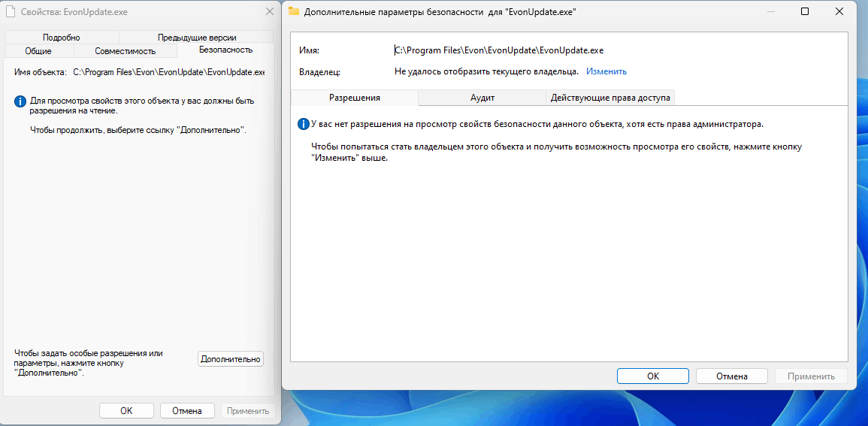Click blue info icon in Свойства window
The height and width of the screenshot is (426, 868).
[x=20, y=101]
